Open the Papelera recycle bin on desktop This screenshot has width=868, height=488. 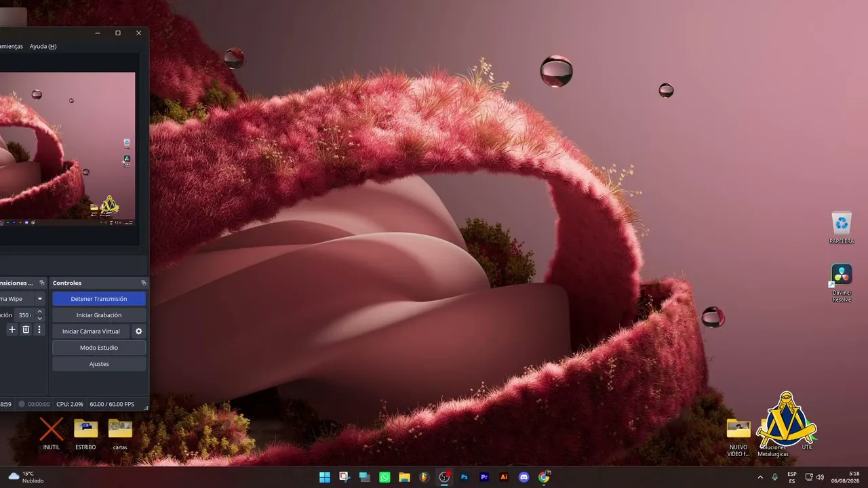click(842, 228)
